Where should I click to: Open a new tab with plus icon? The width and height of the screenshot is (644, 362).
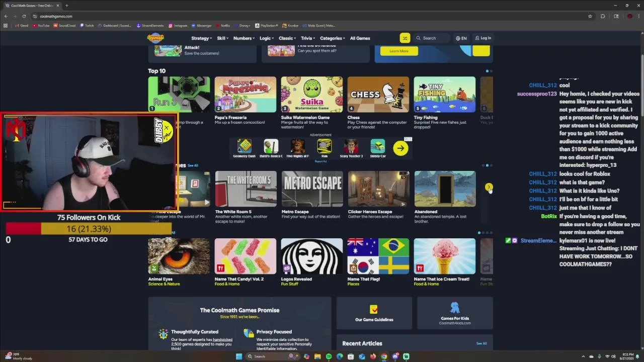point(66,6)
